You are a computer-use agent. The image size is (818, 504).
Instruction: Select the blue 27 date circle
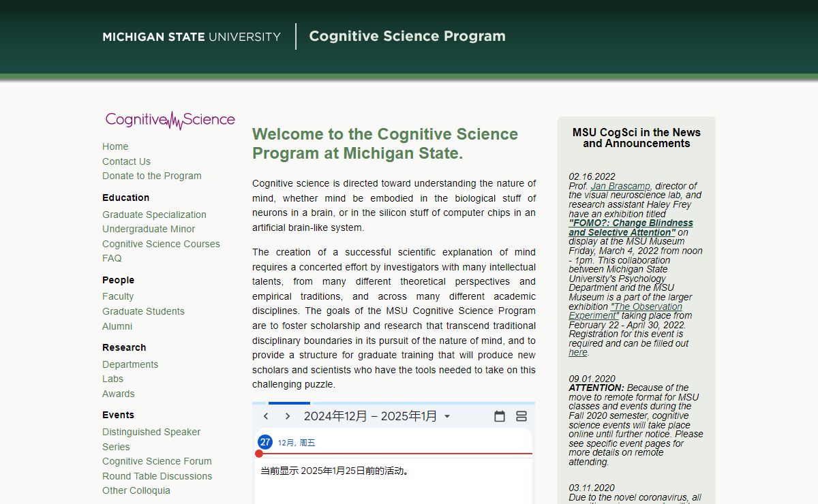click(265, 442)
